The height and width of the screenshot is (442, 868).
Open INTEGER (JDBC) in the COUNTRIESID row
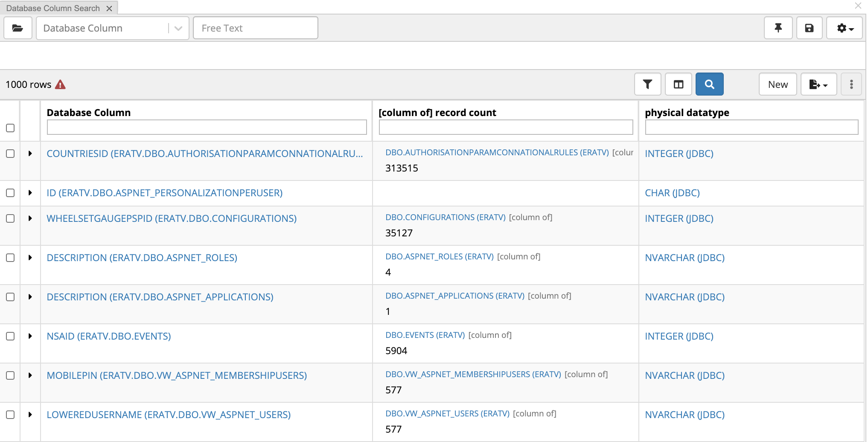click(679, 154)
